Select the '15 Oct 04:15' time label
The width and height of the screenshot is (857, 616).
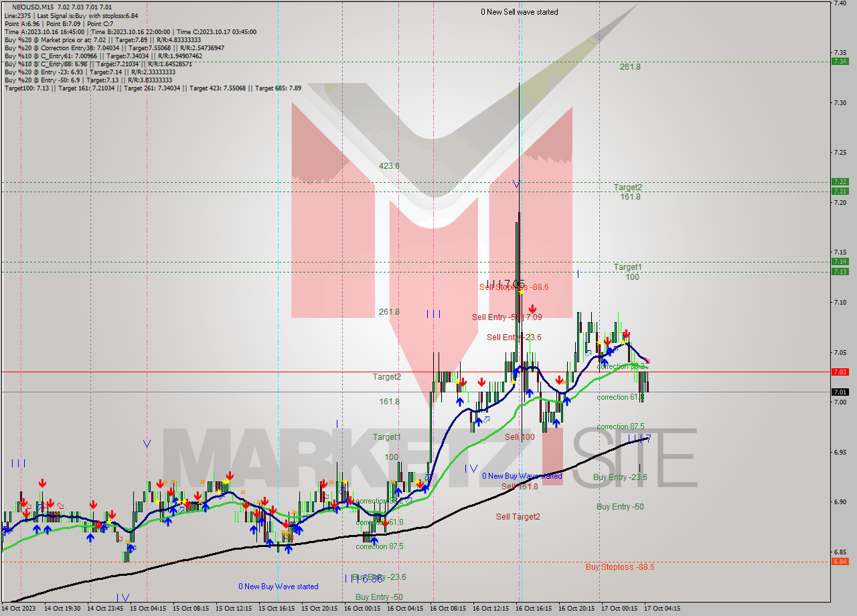coord(149,609)
